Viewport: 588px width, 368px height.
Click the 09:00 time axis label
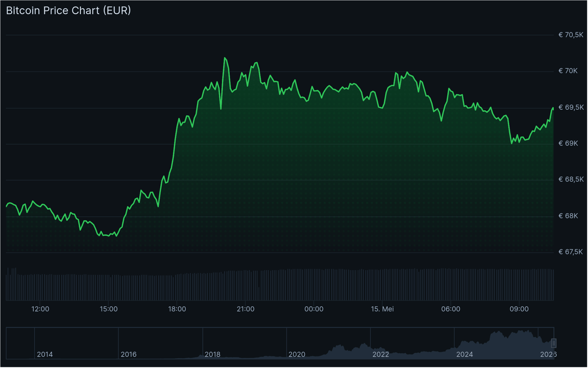[519, 309]
